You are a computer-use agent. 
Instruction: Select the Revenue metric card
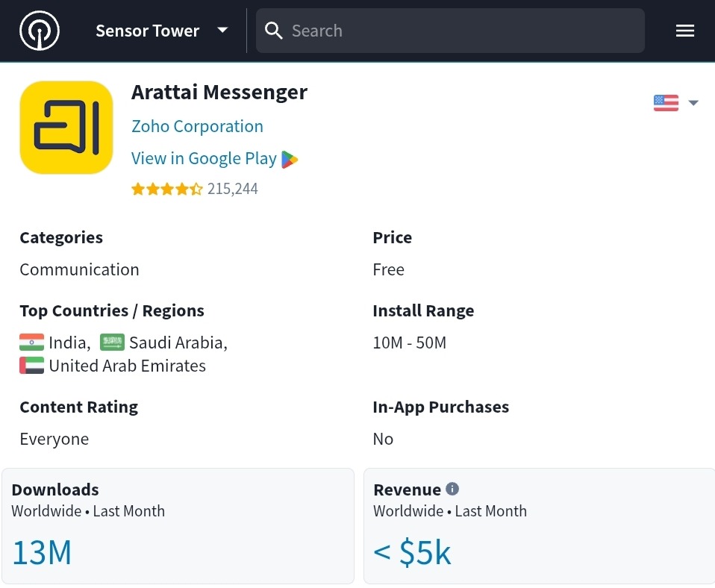[538, 526]
